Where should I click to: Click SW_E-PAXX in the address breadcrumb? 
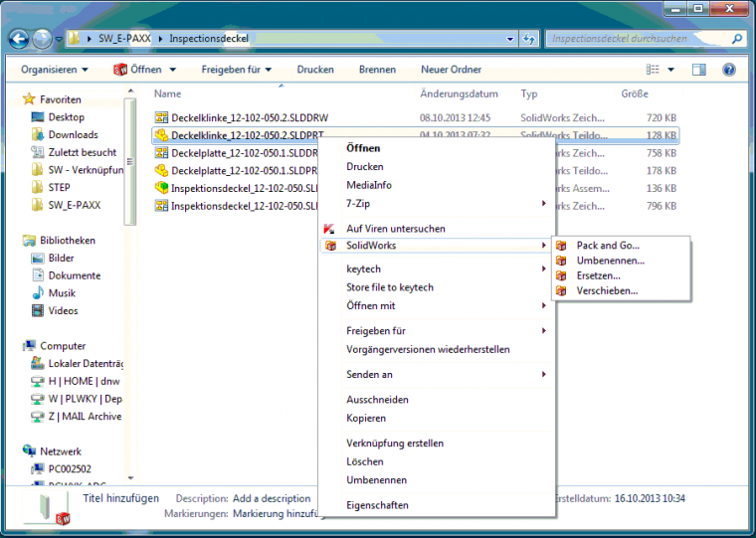click(x=124, y=39)
